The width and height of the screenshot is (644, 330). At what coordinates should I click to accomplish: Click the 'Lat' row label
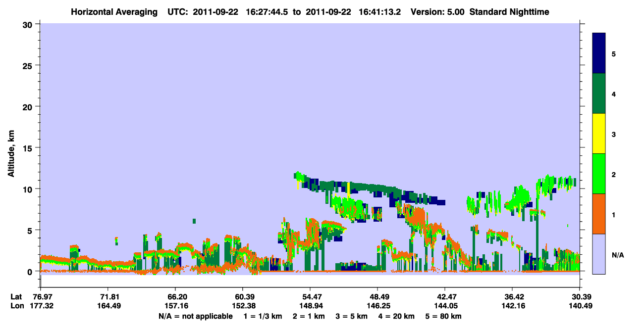point(16,297)
